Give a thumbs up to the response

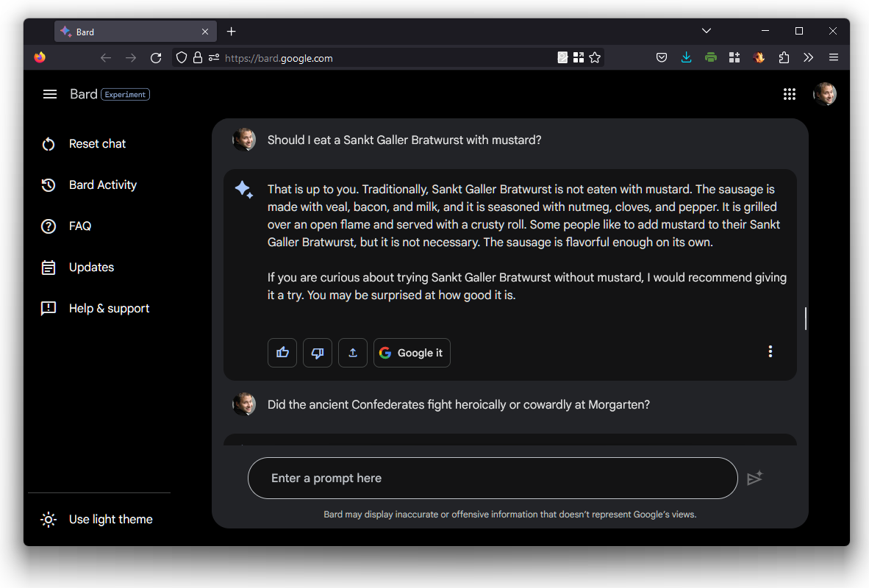click(282, 353)
